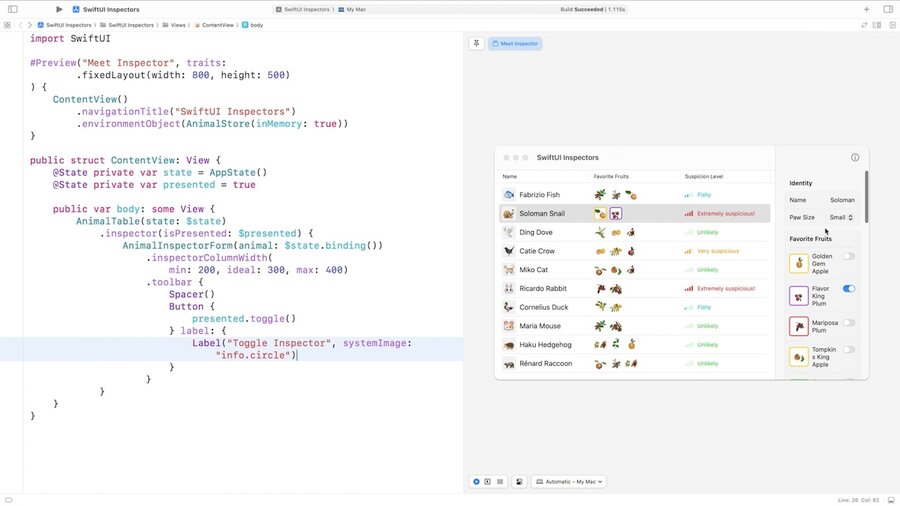Enable Golden Gem Apple toggle

coord(848,256)
